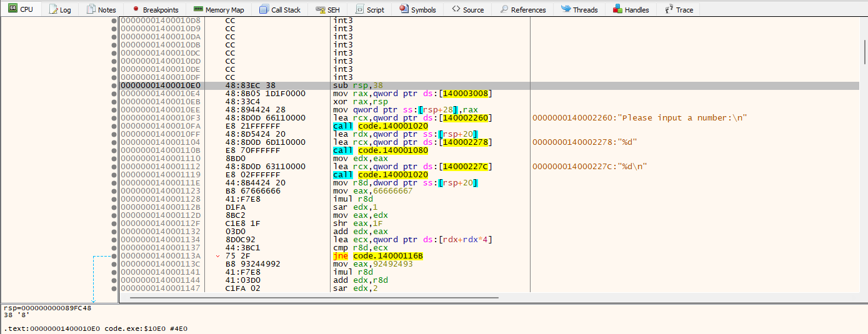
Task: Toggle breakpoint bullet beside address 000000014000110B
Action: pos(114,150)
